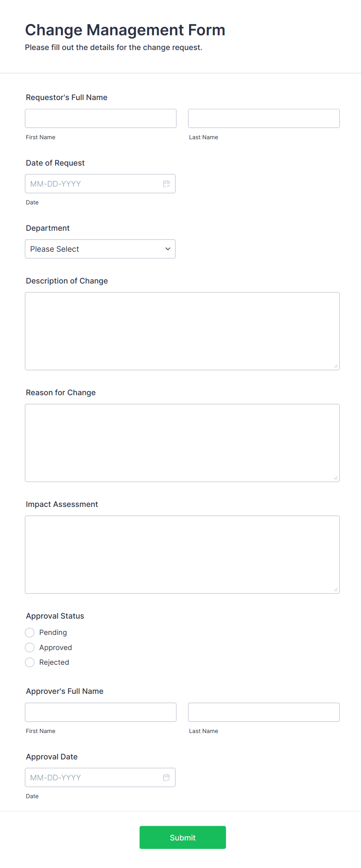Click the Change Management Form title

pos(125,29)
